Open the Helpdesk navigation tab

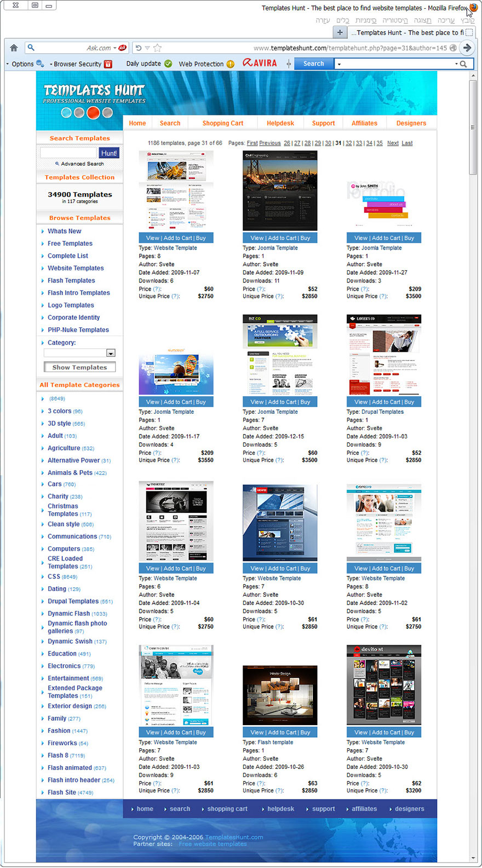pos(280,123)
